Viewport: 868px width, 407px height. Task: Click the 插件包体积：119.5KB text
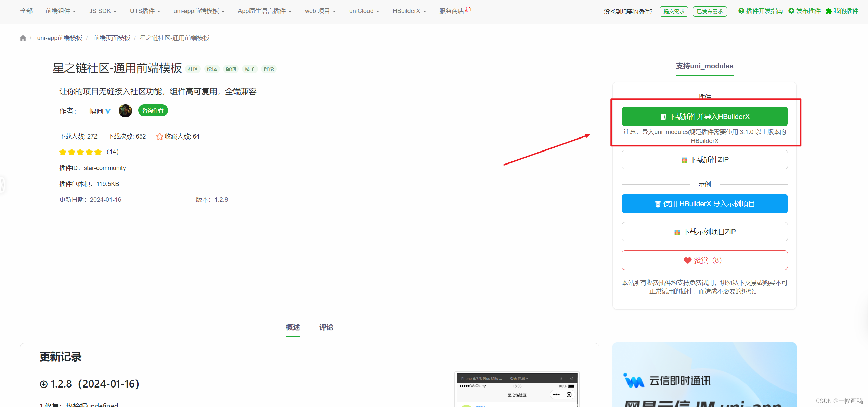[x=89, y=184]
